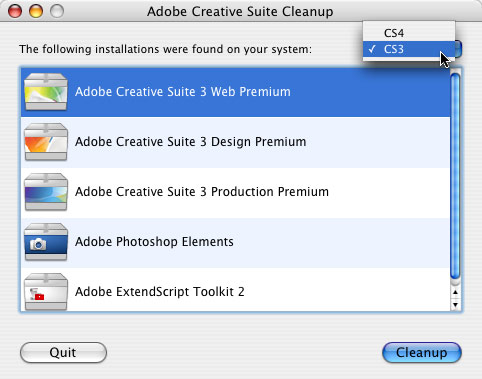Click the Photoshop Elements camera box icon
The image size is (482, 379).
pyautogui.click(x=46, y=242)
